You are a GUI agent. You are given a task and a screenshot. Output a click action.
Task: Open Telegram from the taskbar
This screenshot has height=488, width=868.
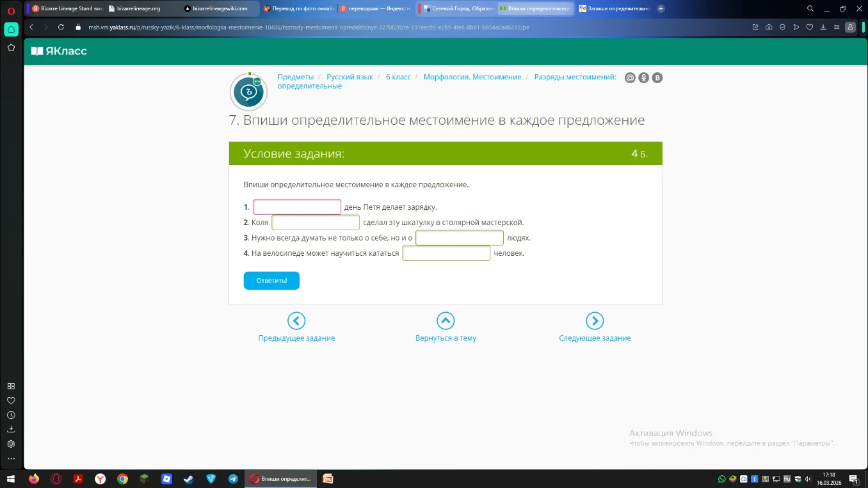pos(233,478)
